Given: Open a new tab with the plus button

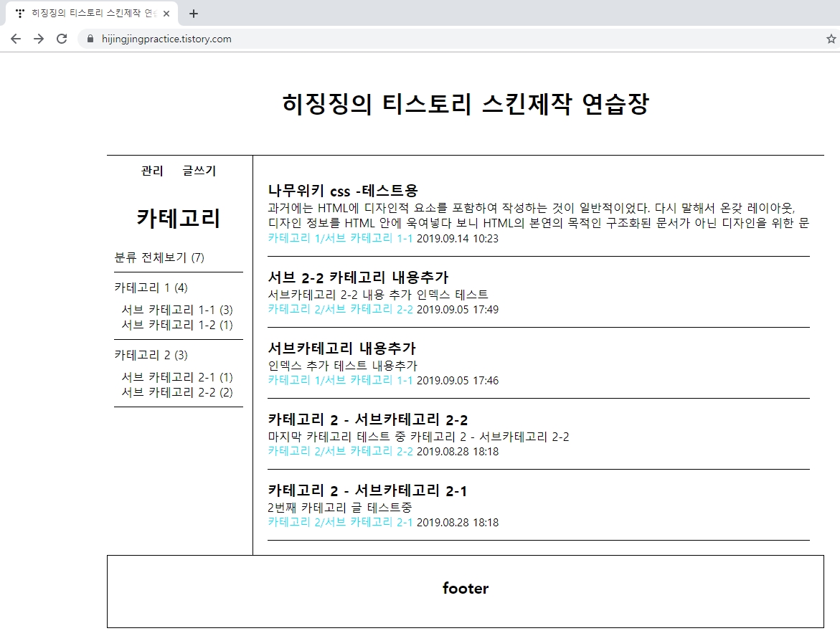Looking at the screenshot, I should pos(194,14).
